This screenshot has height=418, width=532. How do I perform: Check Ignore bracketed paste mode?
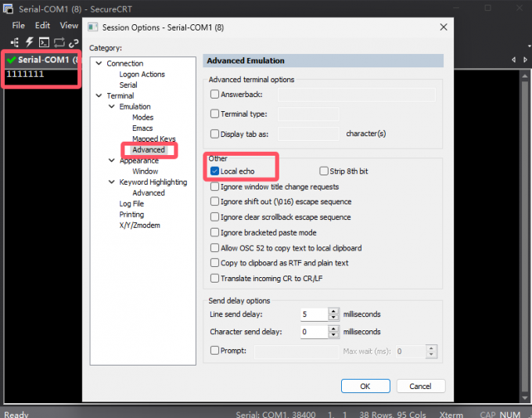coord(214,232)
